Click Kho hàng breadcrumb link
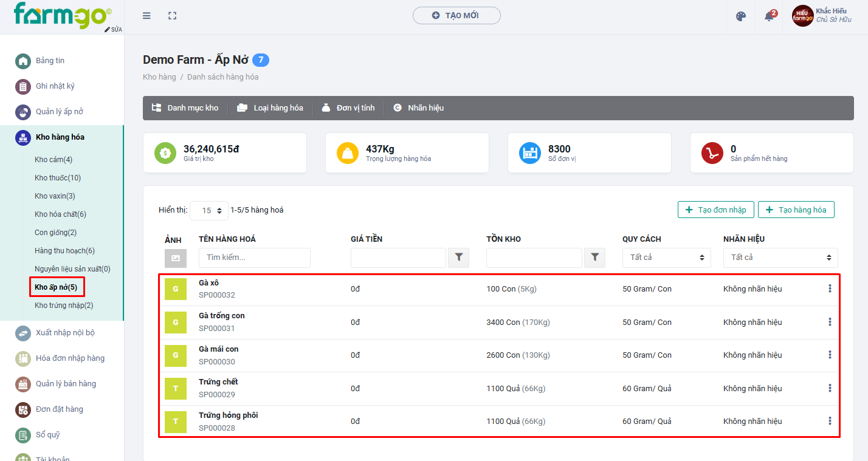The height and width of the screenshot is (461, 868). 159,77
